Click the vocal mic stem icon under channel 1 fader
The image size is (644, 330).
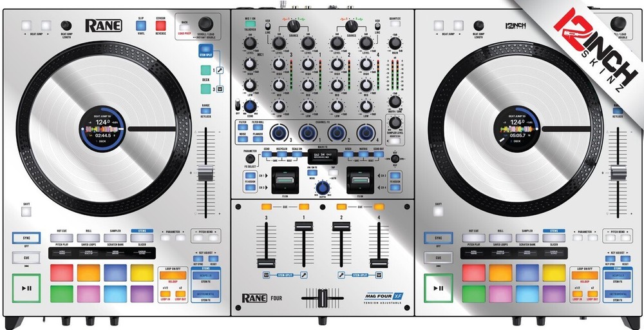[x=303, y=275]
